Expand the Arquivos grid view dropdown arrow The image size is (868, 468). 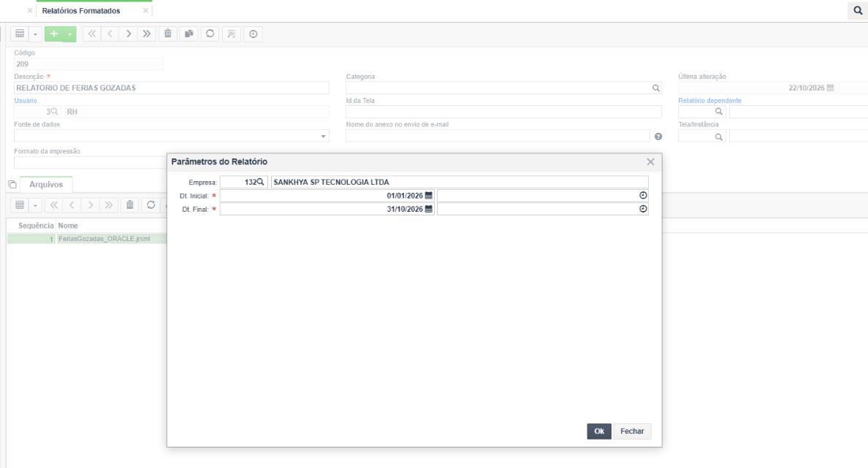(x=35, y=206)
